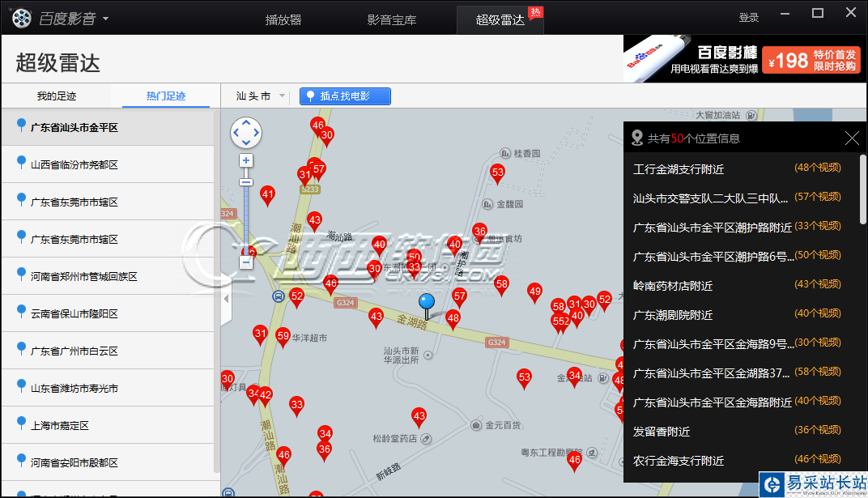
Task: Select 上海市嘉定区 location
Action: (108, 425)
